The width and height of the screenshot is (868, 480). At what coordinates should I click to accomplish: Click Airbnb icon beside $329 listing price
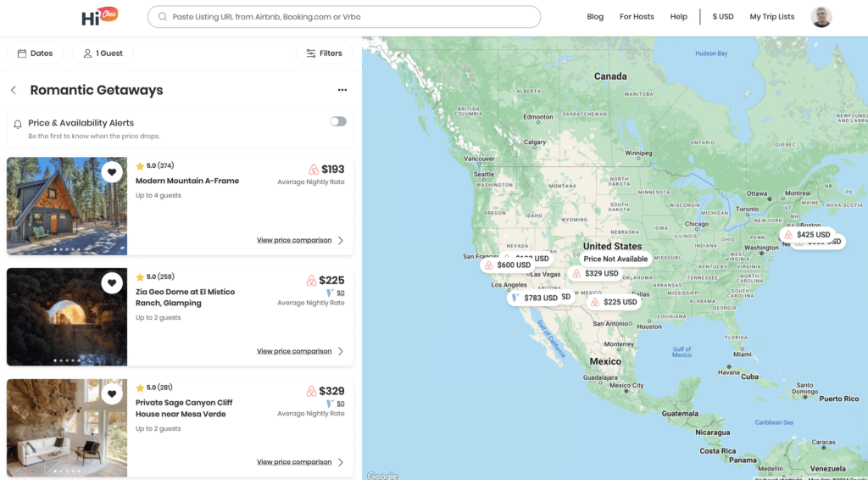coord(311,391)
